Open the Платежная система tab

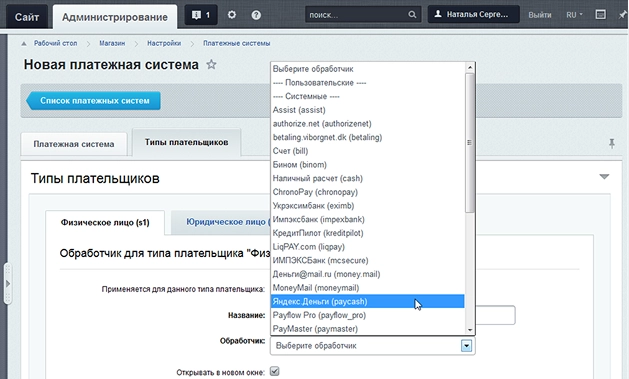(74, 144)
